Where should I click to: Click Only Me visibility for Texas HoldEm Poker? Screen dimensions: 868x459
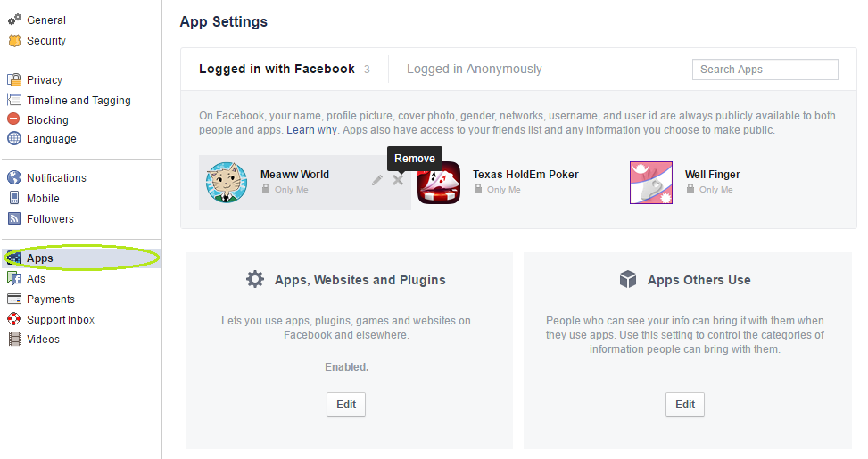pyautogui.click(x=504, y=189)
